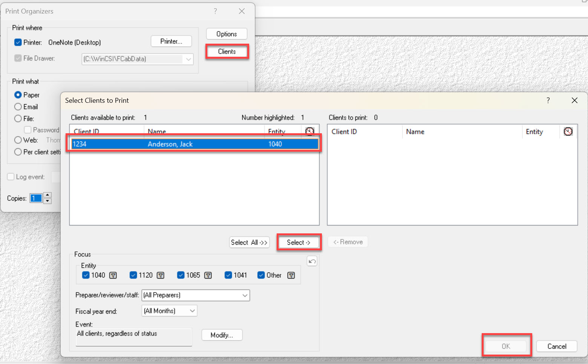Image resolution: width=588 pixels, height=364 pixels.
Task: Click clock icon in available clients header
Action: pyautogui.click(x=310, y=131)
